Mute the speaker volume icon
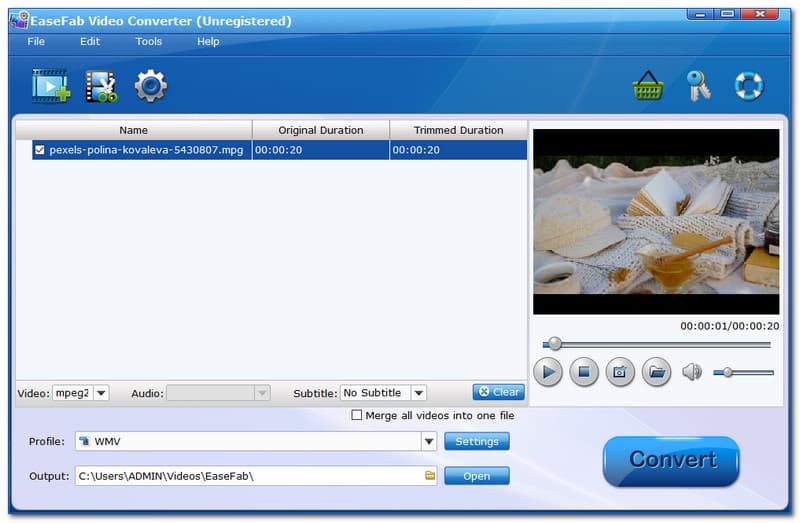This screenshot has height=523, width=800. click(692, 372)
